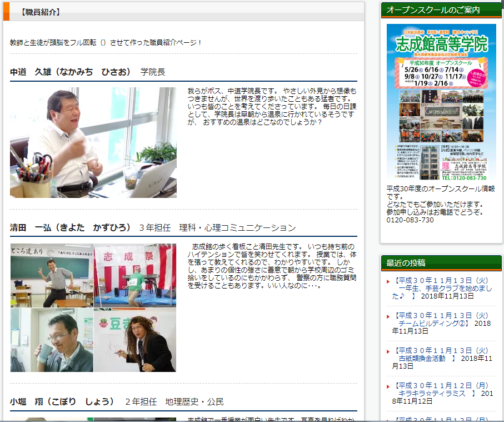The height and width of the screenshot is (422, 504).
Task: Click the intro line 教師と生徒が頭脳をフル回転
Action: (106, 42)
